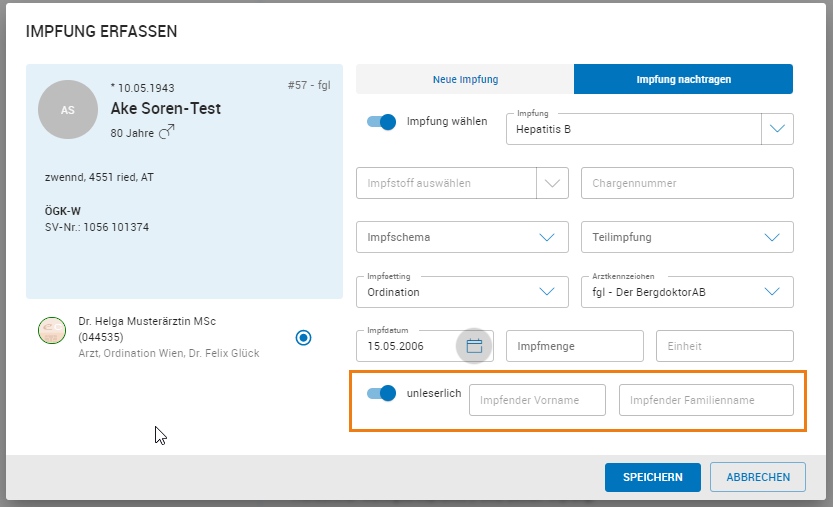Image resolution: width=833 pixels, height=507 pixels.
Task: Expand the Impfung Hepatitis B dropdown
Action: tap(777, 129)
